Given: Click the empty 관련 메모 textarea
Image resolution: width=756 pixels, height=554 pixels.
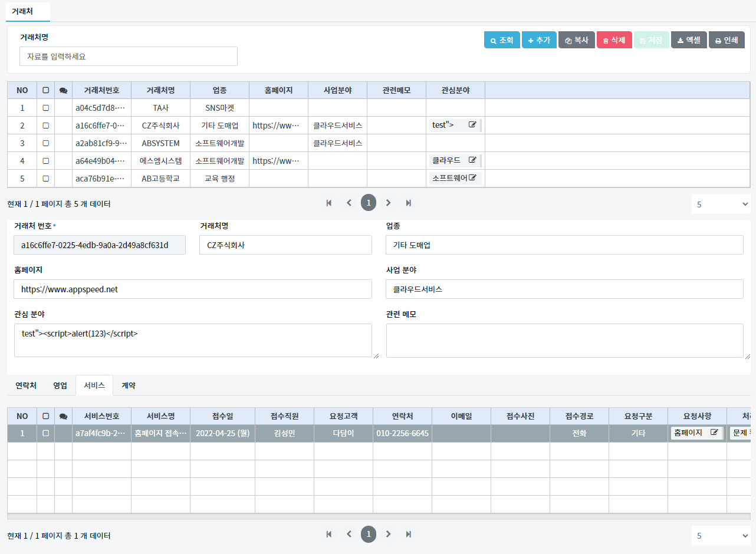Looking at the screenshot, I should click(x=565, y=341).
